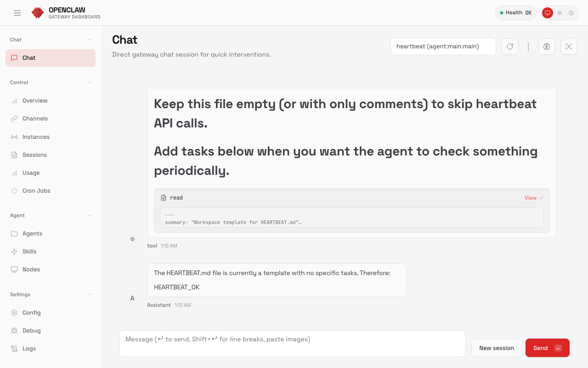This screenshot has width=588, height=368.
Task: Open the Instances broadcast icon entry
Action: (36, 137)
